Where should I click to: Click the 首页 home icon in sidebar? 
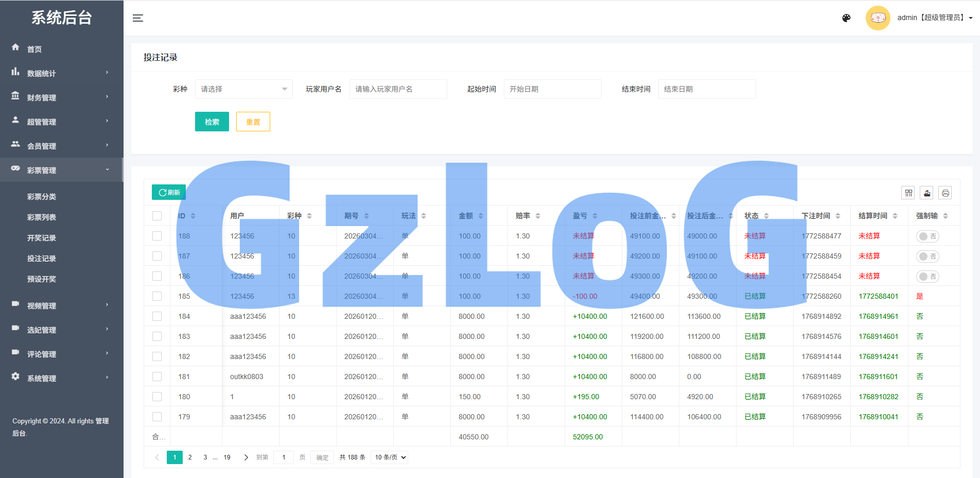tap(16, 48)
